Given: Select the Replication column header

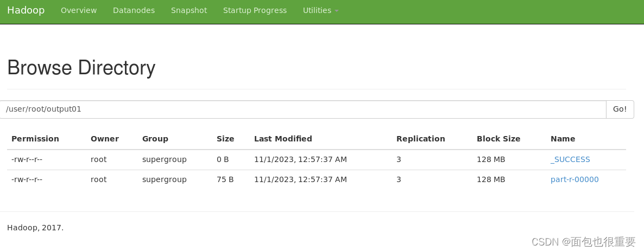Looking at the screenshot, I should pos(421,139).
